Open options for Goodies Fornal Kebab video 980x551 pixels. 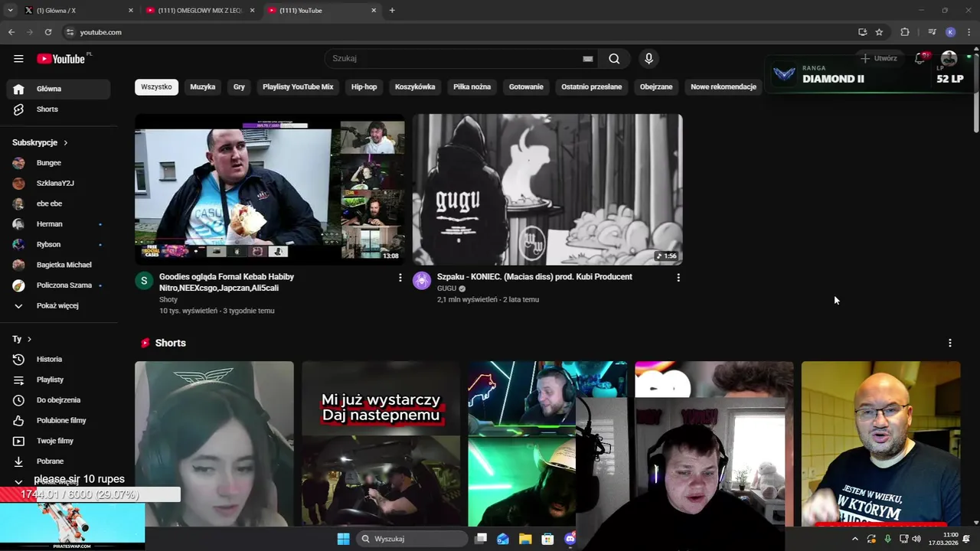[400, 278]
